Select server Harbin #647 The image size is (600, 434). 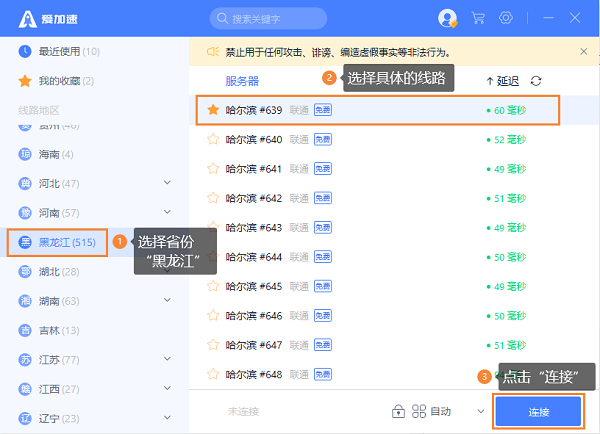tap(394, 345)
